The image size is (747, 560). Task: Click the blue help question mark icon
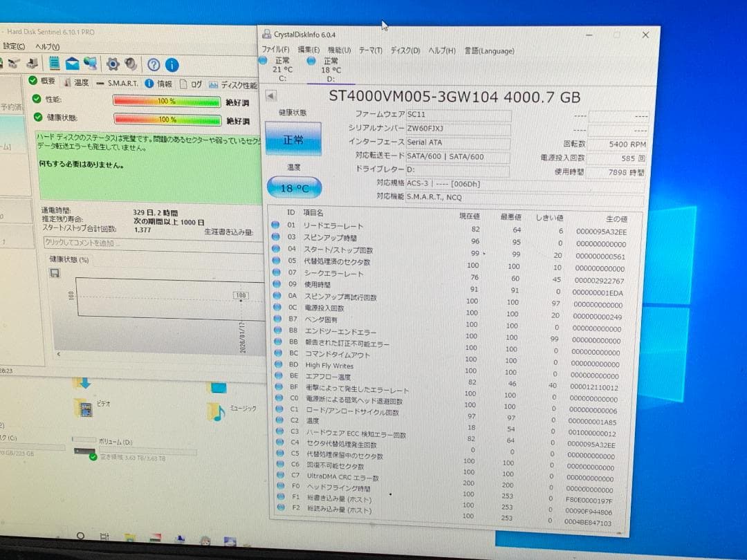pyautogui.click(x=153, y=64)
